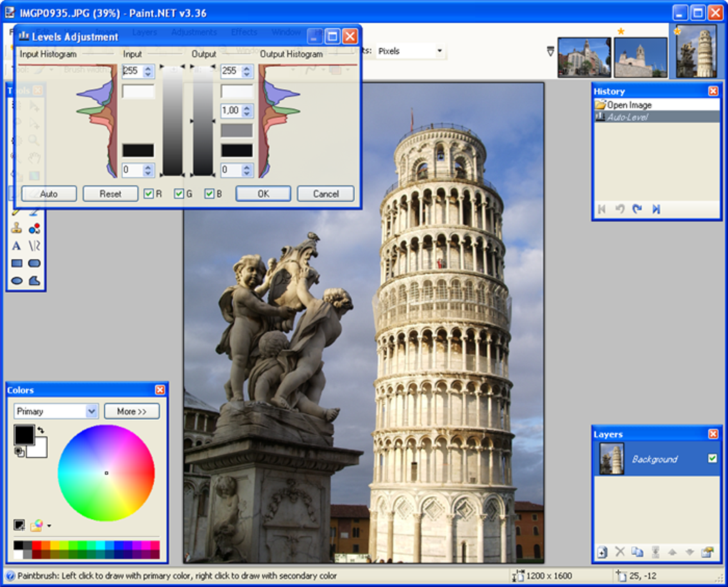Cancel the Levels Adjustment dialog
728x587 pixels.
[326, 194]
